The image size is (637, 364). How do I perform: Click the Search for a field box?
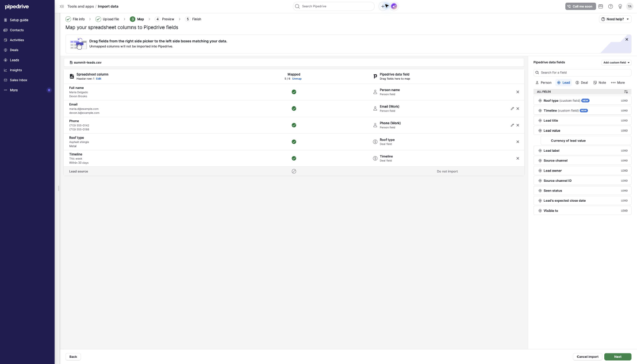582,73
